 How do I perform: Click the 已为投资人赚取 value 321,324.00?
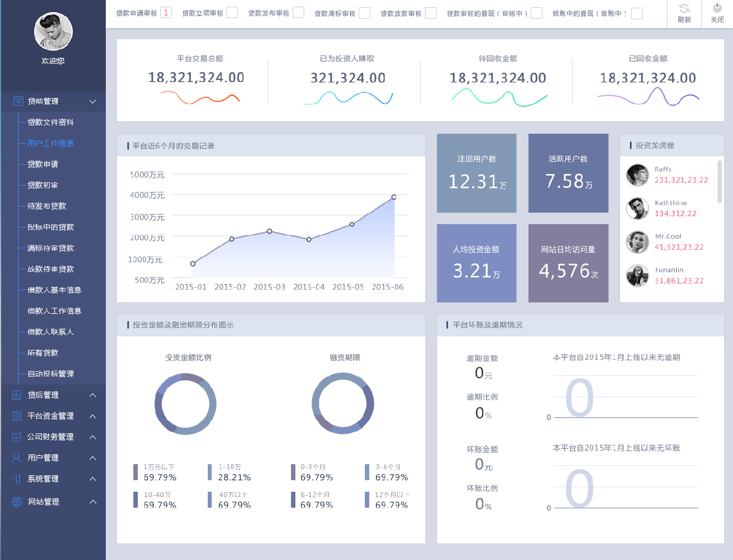[348, 78]
